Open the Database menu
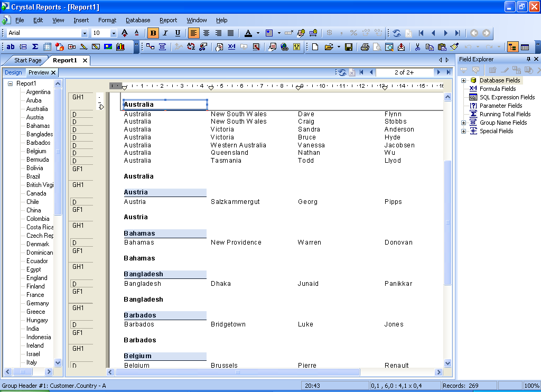Image resolution: width=541 pixels, height=392 pixels. pos(138,20)
